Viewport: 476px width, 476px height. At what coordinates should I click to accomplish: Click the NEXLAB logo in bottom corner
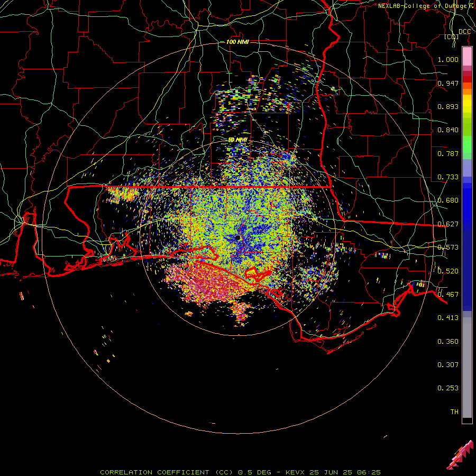click(x=460, y=455)
